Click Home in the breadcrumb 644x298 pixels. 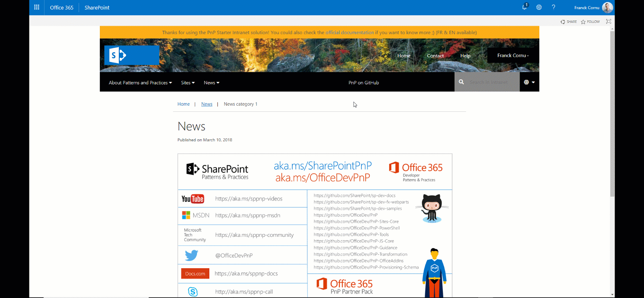(x=184, y=104)
